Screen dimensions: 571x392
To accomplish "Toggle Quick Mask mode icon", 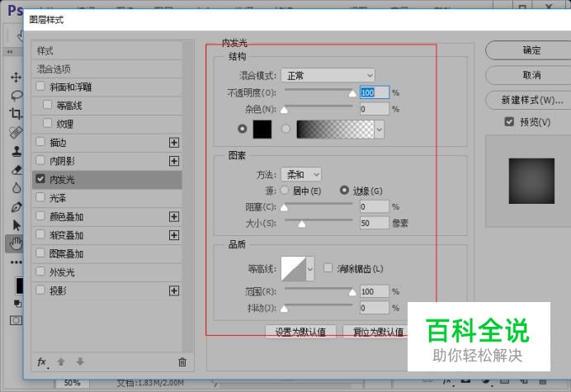I will click(16, 320).
